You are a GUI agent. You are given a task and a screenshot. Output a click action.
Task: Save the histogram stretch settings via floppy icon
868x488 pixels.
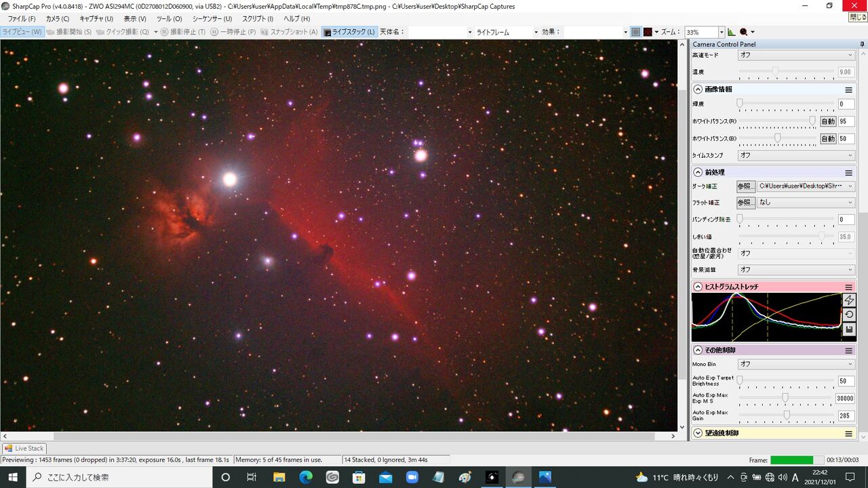(x=850, y=329)
